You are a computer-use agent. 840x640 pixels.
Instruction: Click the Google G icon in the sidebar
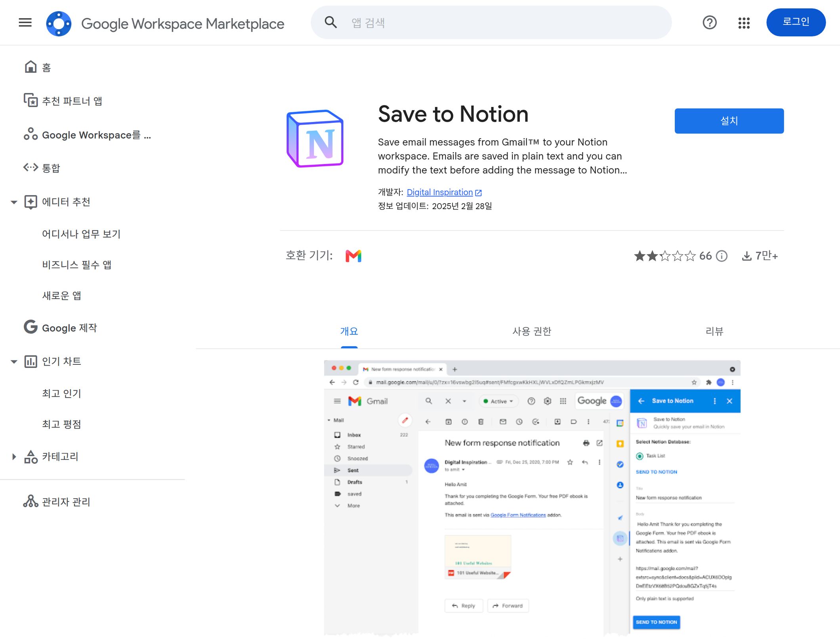(x=31, y=327)
